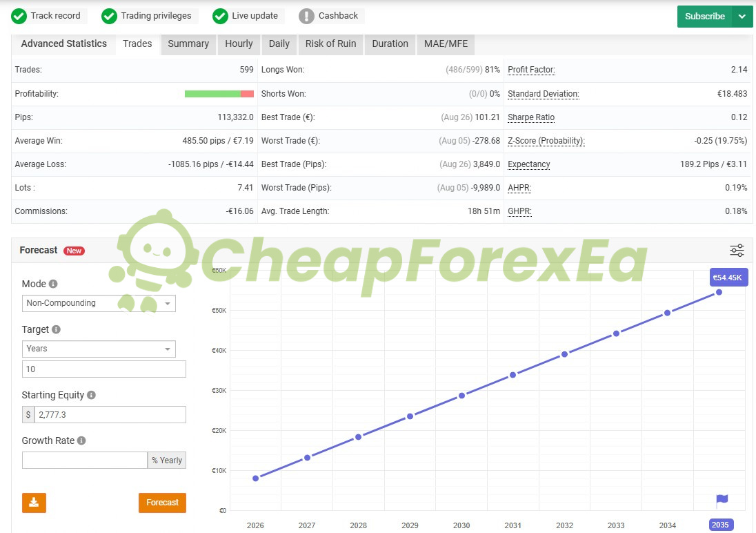Viewport: 756px width, 533px height.
Task: Click the Commissions value -€16.06
Action: tap(239, 211)
